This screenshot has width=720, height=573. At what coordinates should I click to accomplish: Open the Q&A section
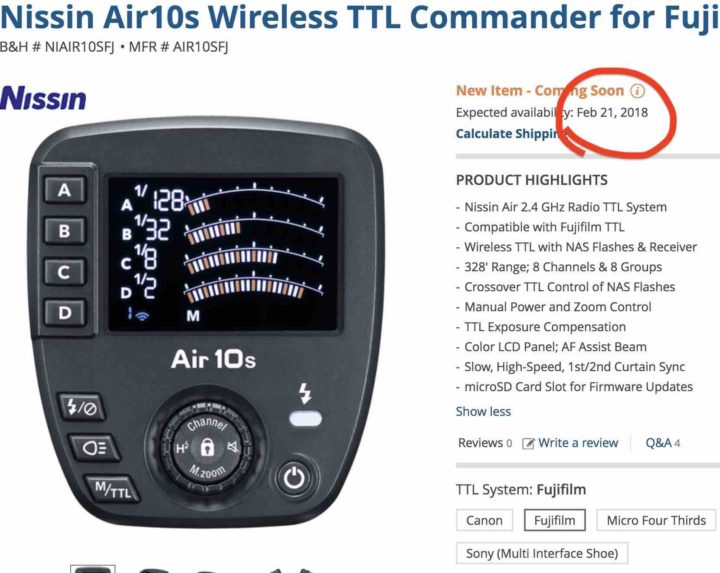[x=663, y=443]
